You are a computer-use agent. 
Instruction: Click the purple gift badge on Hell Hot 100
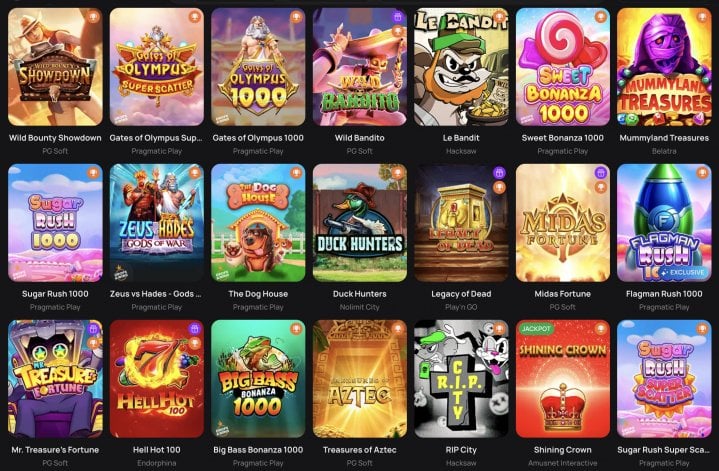point(194,329)
